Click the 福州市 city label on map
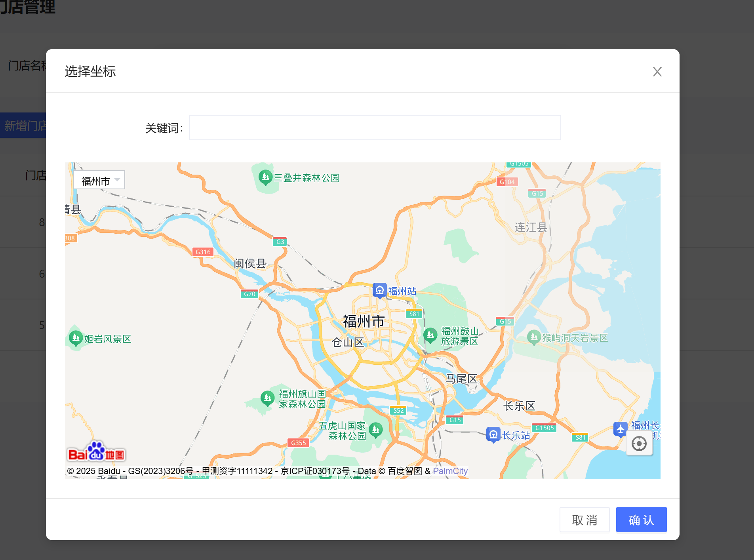 (x=364, y=321)
